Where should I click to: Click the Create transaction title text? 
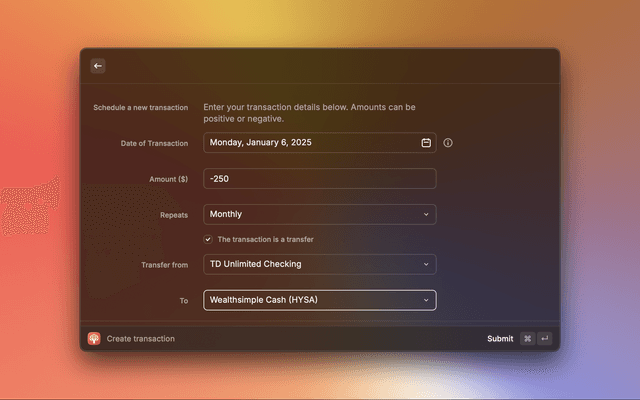141,338
